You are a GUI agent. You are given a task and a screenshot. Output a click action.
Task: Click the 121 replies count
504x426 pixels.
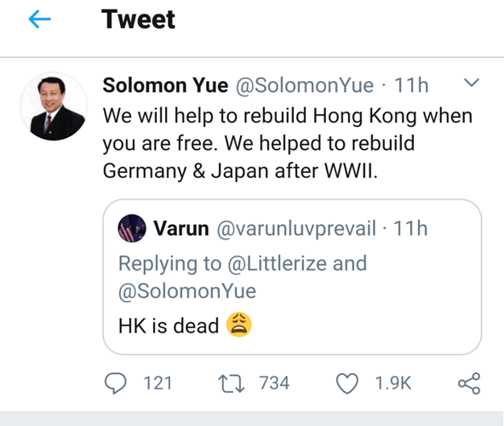pos(157,383)
